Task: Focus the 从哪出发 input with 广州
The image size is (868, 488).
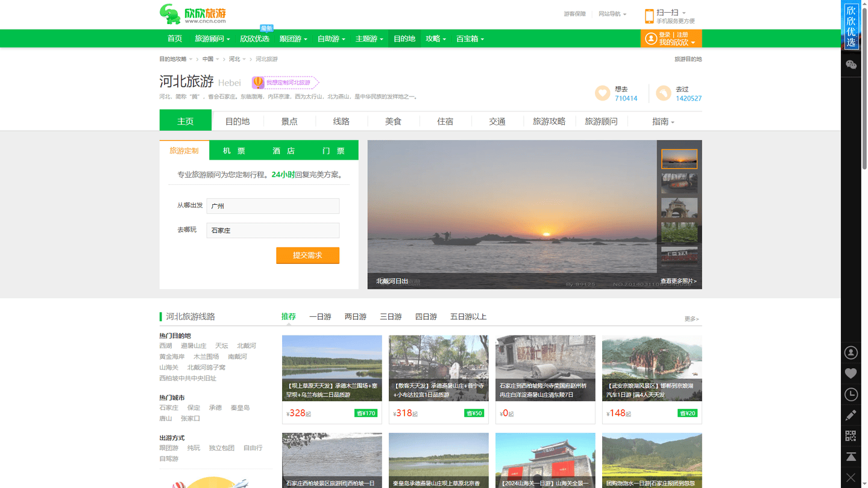Action: 273,206
